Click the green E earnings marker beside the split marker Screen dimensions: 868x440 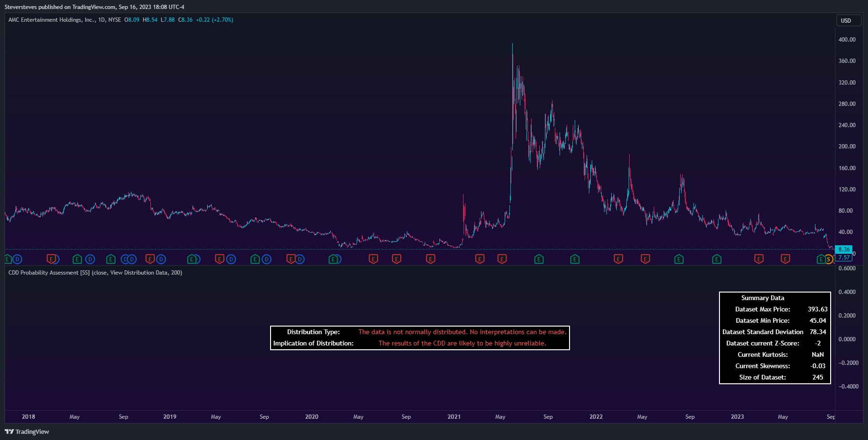(821, 259)
